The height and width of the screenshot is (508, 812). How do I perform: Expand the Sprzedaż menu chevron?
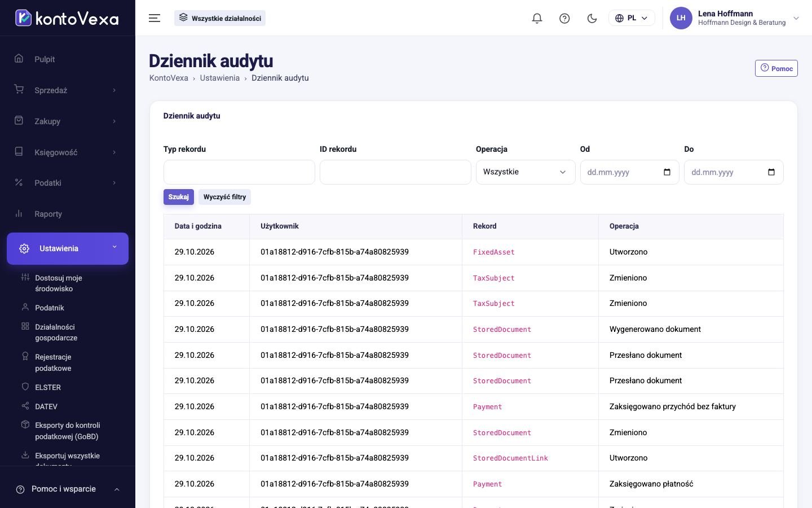114,90
